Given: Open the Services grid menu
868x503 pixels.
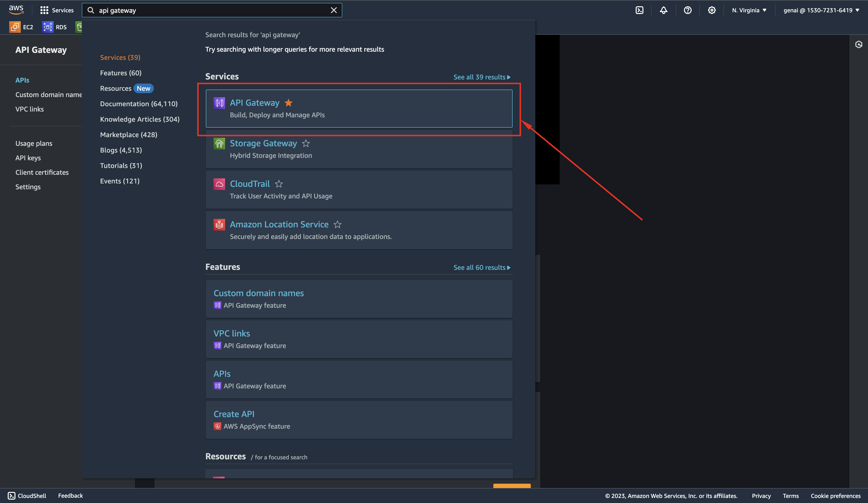Looking at the screenshot, I should 57,10.
